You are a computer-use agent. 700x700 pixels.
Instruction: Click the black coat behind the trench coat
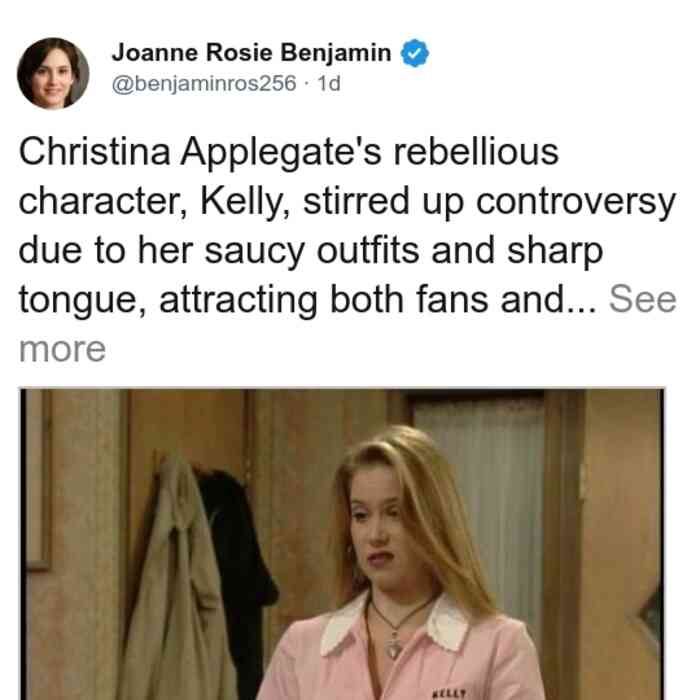(x=243, y=558)
